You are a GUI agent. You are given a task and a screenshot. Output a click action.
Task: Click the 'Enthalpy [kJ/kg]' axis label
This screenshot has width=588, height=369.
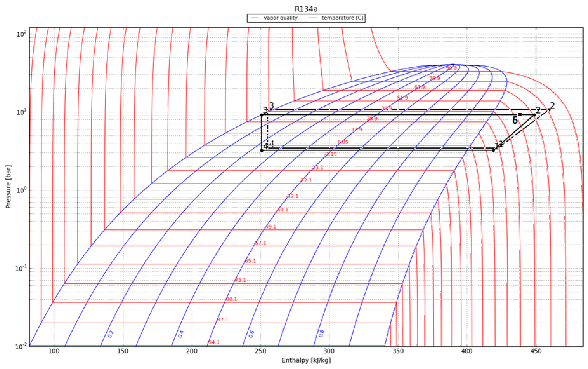(x=306, y=360)
